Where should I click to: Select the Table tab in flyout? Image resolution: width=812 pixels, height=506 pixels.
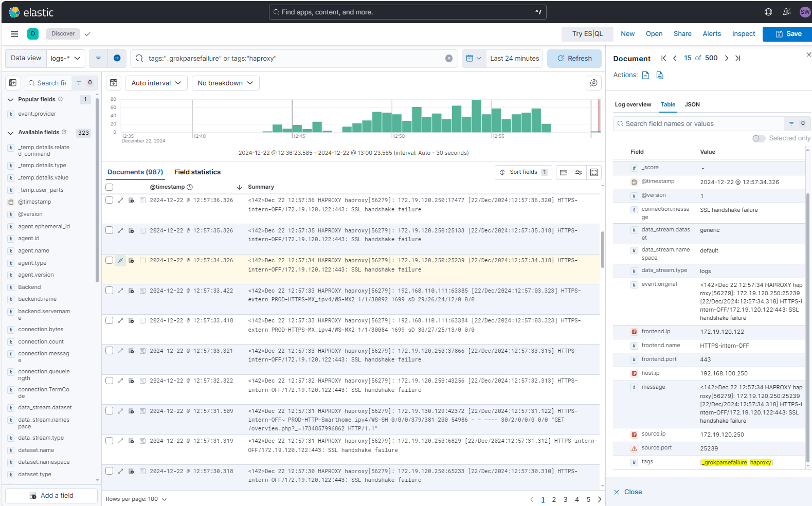(668, 105)
